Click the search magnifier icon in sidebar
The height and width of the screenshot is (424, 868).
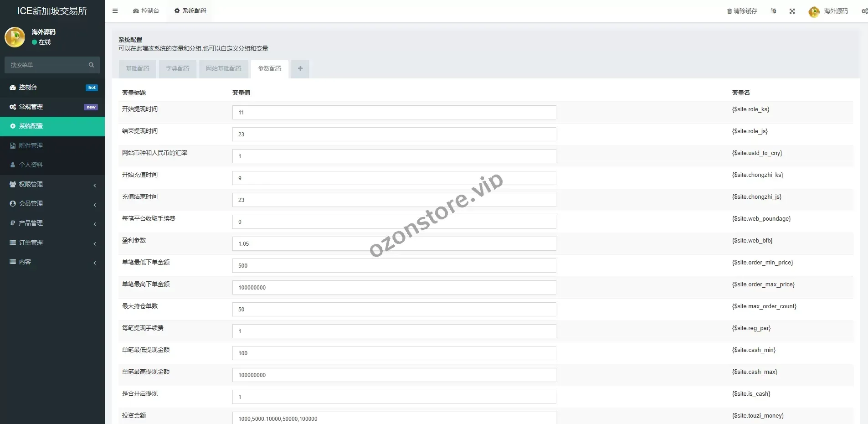coord(91,65)
